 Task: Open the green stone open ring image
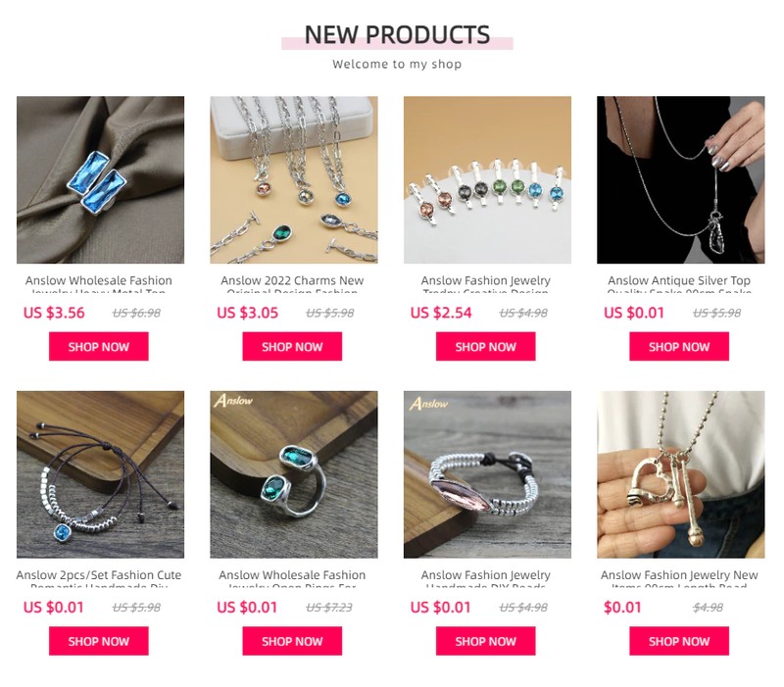293,474
